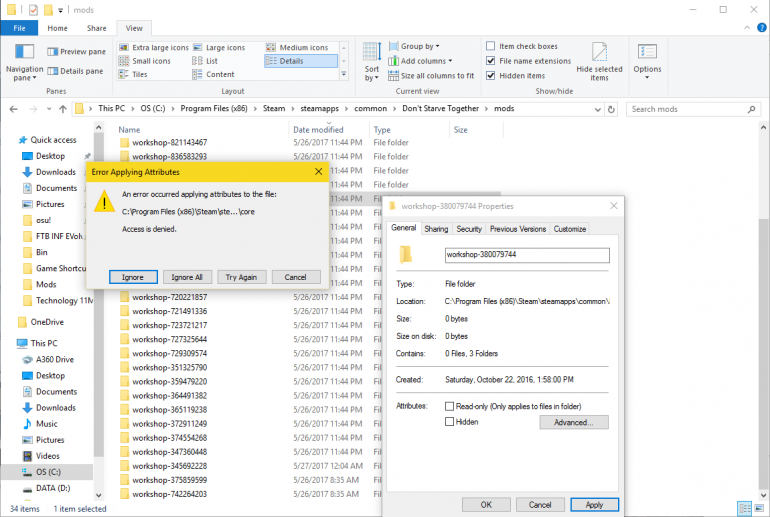
Task: Expand the Group by dropdown
Action: click(418, 46)
